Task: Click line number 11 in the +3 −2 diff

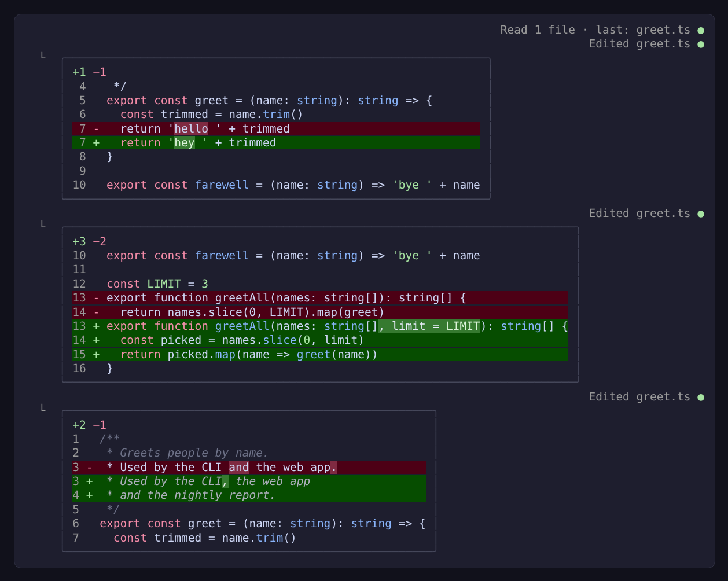Action: pos(79,269)
